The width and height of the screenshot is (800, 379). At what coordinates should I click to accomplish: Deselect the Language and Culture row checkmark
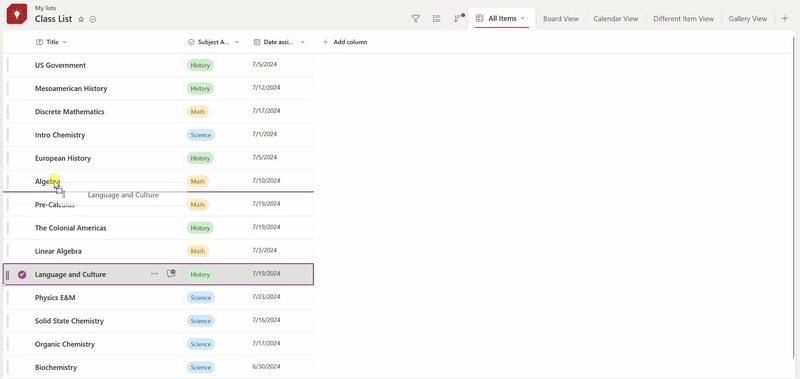point(22,274)
